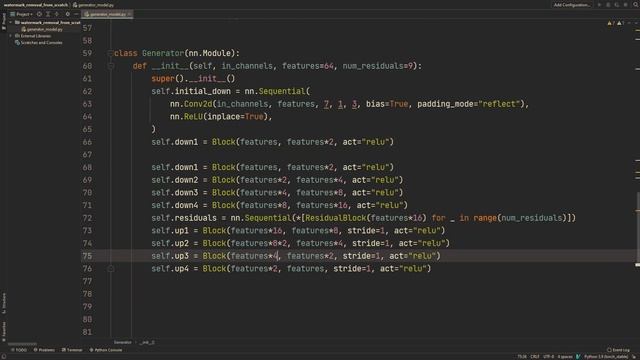Open the Python Console tool window tab

click(106, 350)
